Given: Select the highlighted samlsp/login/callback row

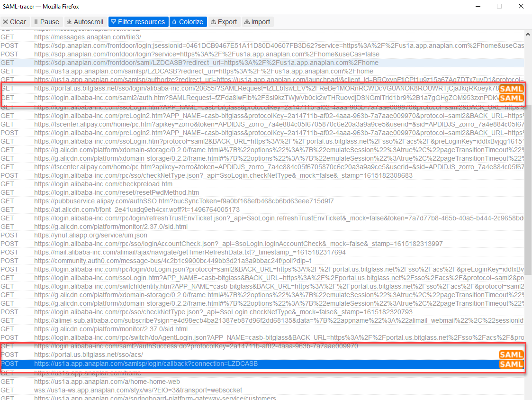Looking at the screenshot, I should pos(189,364).
